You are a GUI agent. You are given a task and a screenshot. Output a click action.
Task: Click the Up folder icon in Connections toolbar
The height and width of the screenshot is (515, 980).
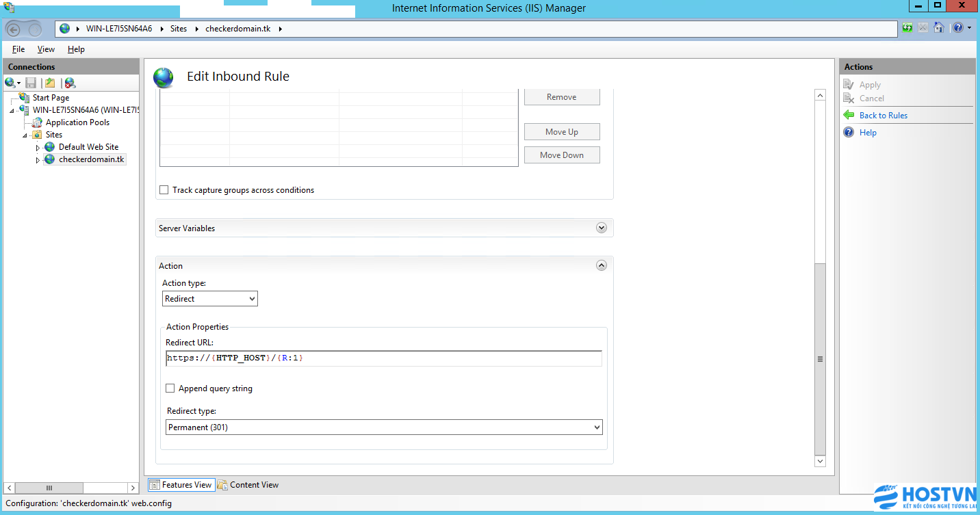pyautogui.click(x=49, y=83)
